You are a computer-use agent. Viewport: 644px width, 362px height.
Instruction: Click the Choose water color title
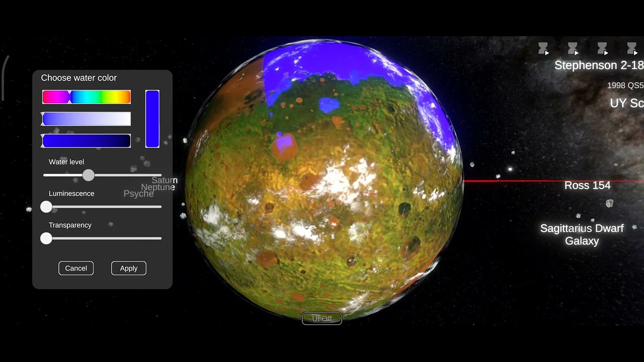[78, 78]
